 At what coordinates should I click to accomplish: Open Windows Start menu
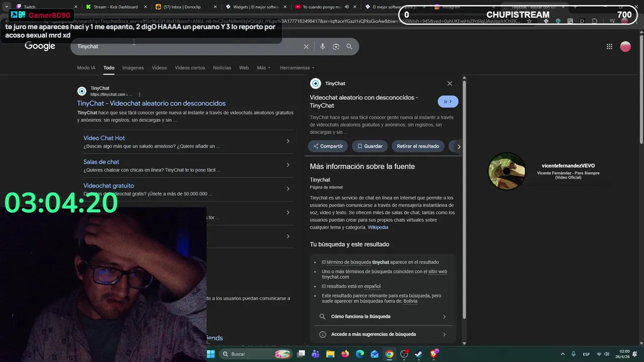coord(211,354)
